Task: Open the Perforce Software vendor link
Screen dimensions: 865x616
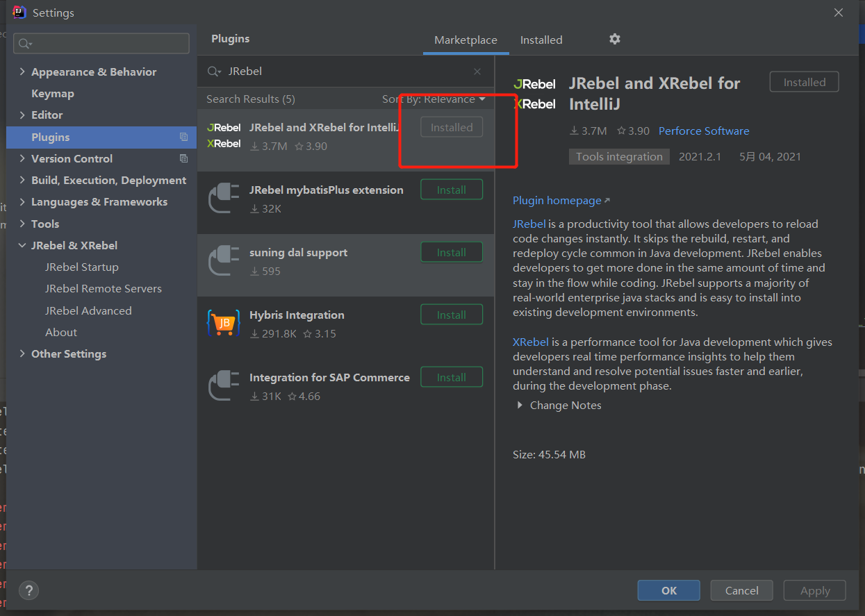Action: tap(704, 131)
